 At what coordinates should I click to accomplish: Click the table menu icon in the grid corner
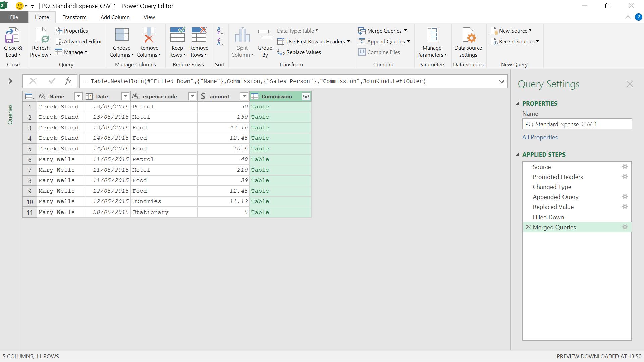(30, 97)
